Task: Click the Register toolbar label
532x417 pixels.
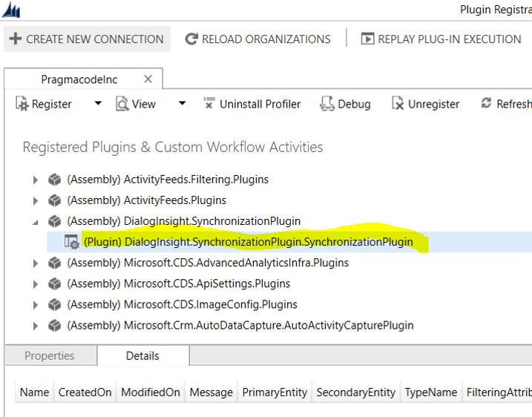Action: [x=52, y=104]
